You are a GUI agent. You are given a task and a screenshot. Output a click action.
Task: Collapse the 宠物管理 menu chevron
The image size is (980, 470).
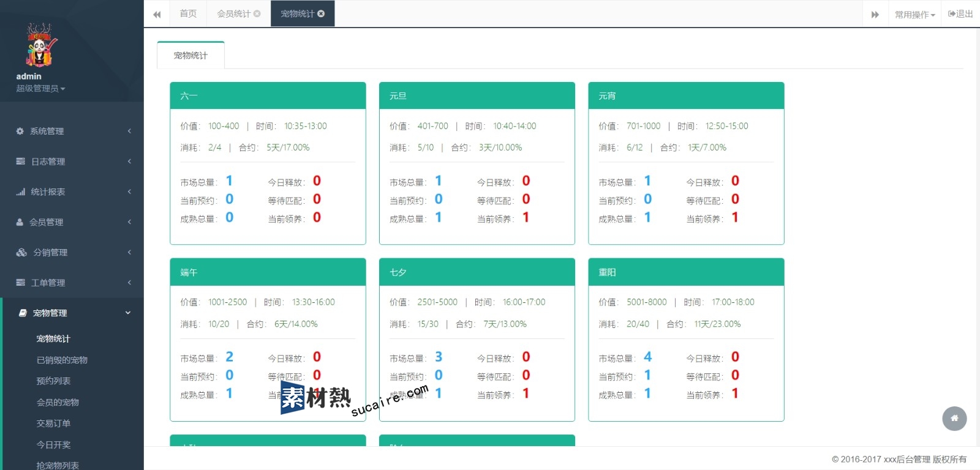click(128, 313)
